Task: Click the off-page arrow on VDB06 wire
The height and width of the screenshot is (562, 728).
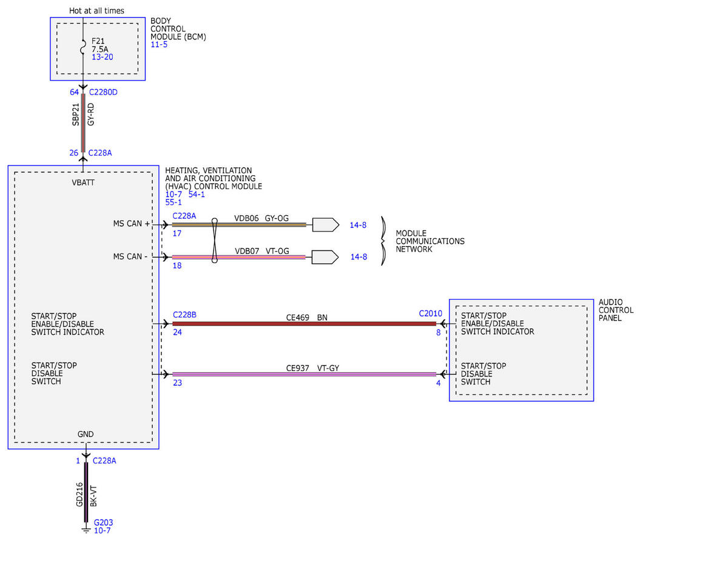Action: point(326,225)
